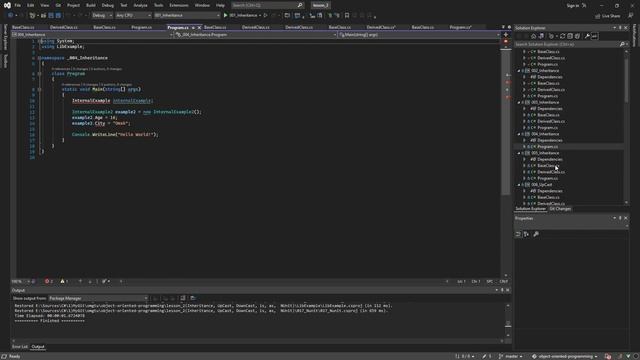The image size is (640, 360).
Task: Collapse the 002_Inheritance project node
Action: [519, 71]
